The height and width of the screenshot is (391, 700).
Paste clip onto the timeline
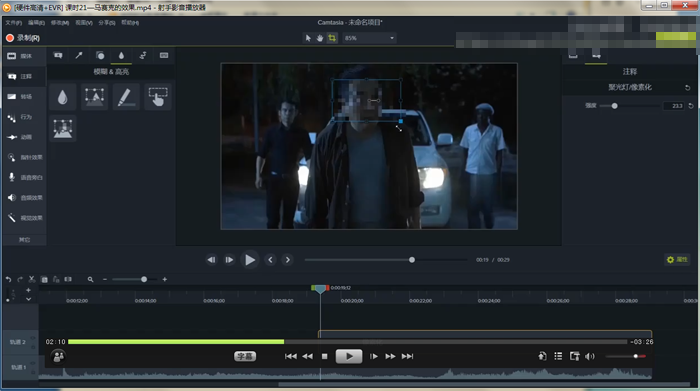[x=56, y=279]
